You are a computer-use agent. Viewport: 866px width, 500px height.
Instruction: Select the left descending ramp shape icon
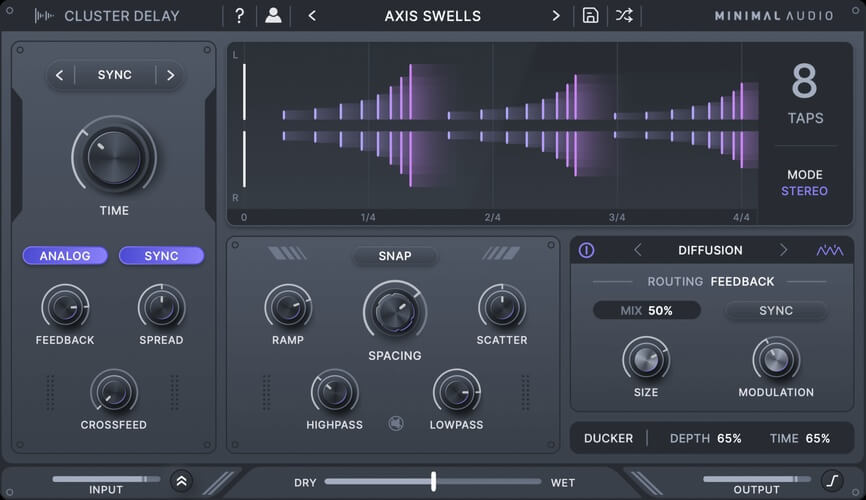(287, 255)
